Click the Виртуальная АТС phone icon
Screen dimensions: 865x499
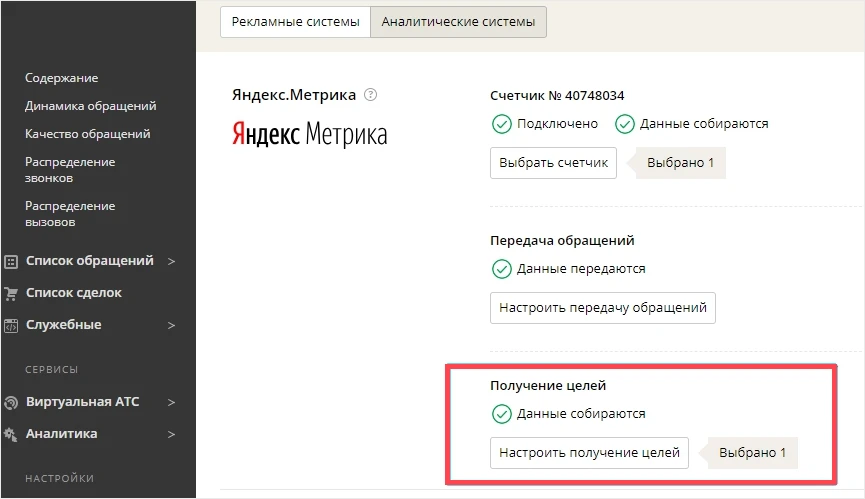pyautogui.click(x=11, y=403)
